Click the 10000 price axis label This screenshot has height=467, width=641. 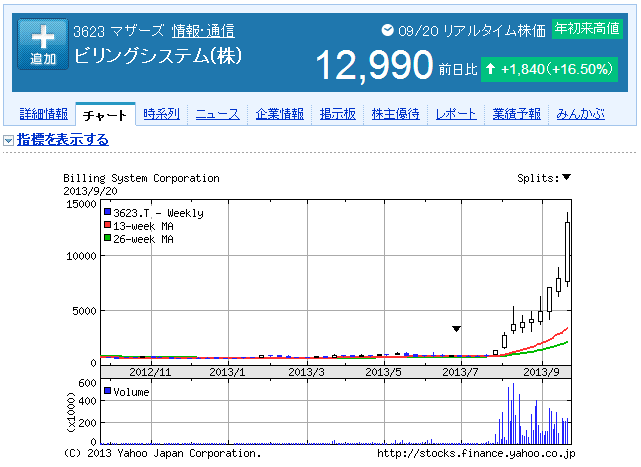pyautogui.click(x=81, y=256)
